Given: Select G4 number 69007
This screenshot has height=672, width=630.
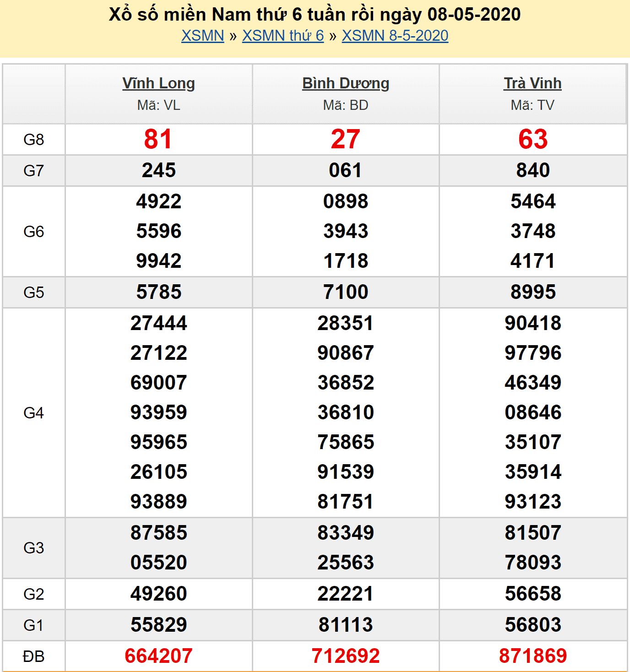Looking at the screenshot, I should point(159,383).
